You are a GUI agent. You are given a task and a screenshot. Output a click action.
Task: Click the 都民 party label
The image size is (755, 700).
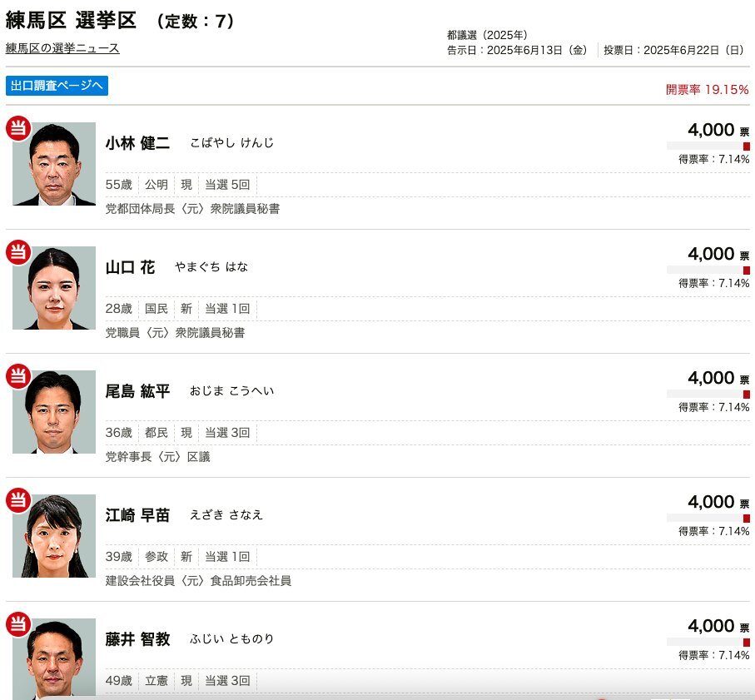156,433
